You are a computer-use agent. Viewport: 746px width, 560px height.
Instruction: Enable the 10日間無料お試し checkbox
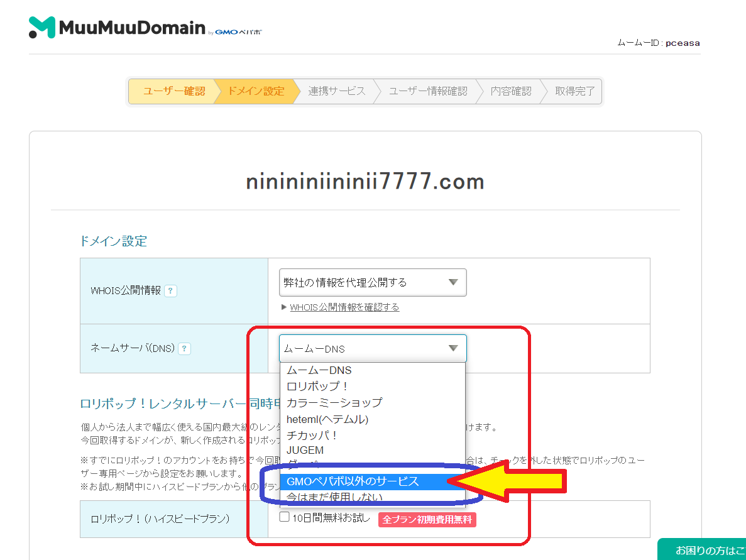tap(283, 516)
